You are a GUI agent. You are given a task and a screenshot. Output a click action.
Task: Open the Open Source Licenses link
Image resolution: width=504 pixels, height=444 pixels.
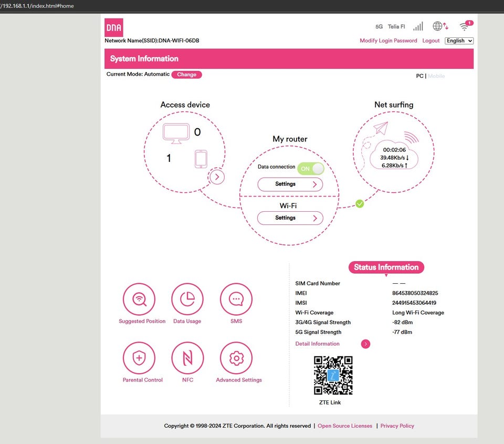[345, 426]
